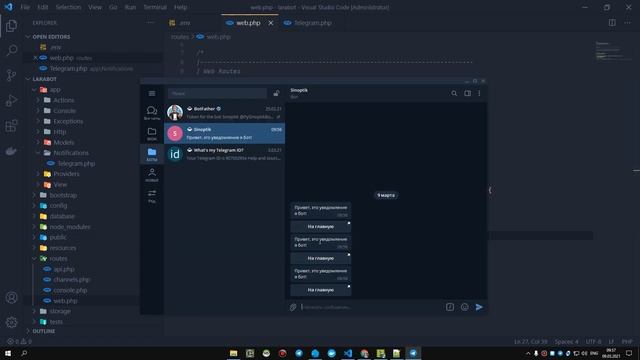The image size is (640, 360).
Task: Open What's my Telegram ID chat
Action: point(224,154)
